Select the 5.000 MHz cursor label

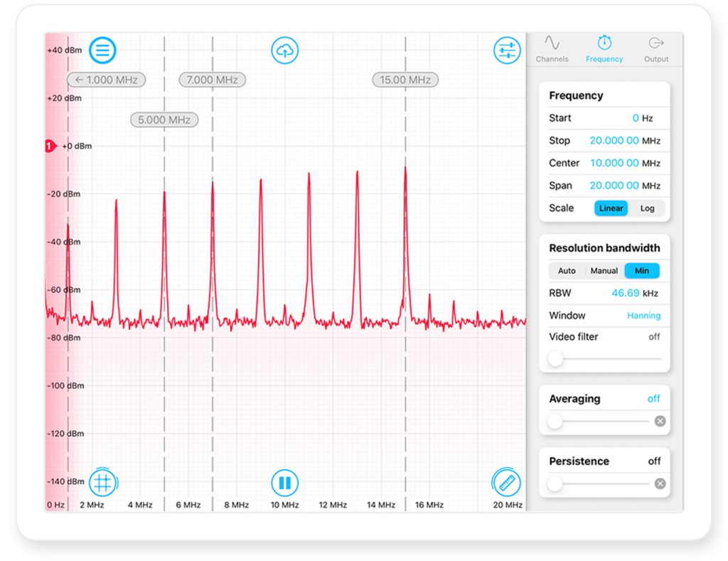[x=164, y=120]
